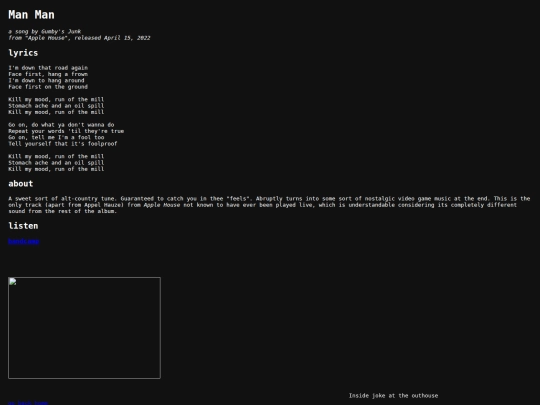Click the 'listen' heading
This screenshot has height=405, width=540.
coord(23,226)
